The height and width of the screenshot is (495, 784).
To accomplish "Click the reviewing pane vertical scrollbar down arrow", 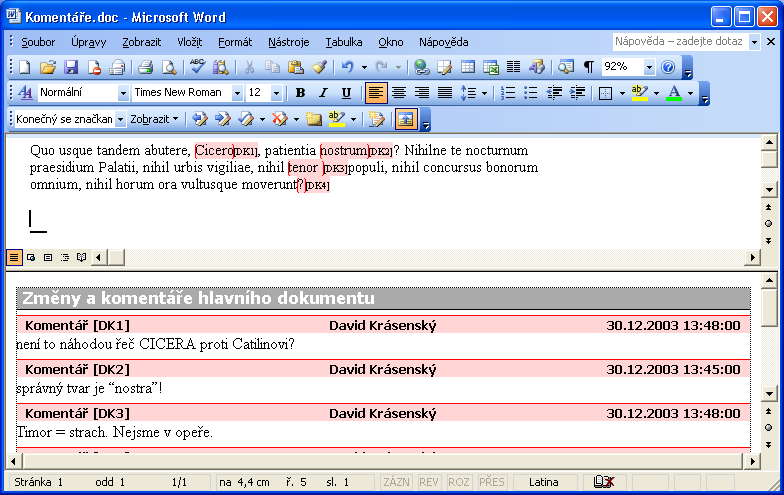I will pyautogui.click(x=768, y=392).
